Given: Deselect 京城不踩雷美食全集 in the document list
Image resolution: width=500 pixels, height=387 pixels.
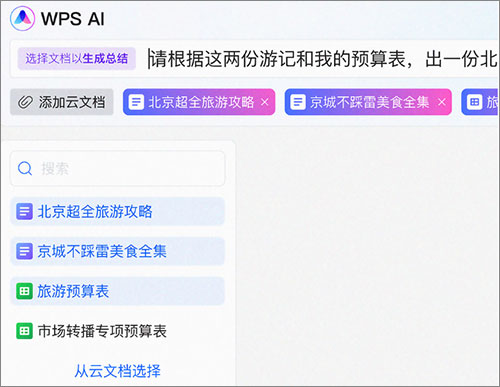Looking at the screenshot, I should point(118,251).
